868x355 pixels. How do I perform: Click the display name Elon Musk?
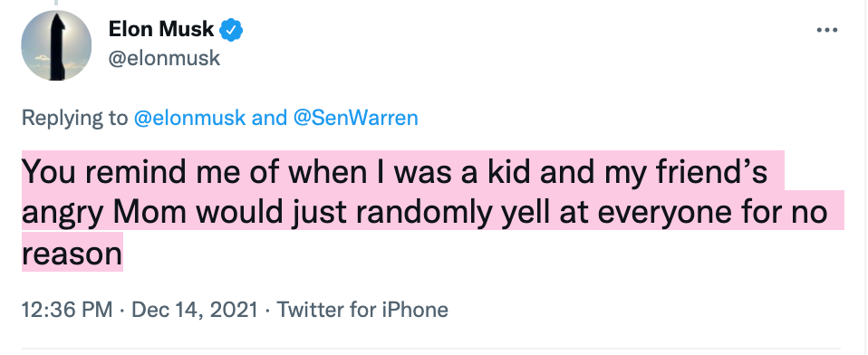pyautogui.click(x=161, y=29)
